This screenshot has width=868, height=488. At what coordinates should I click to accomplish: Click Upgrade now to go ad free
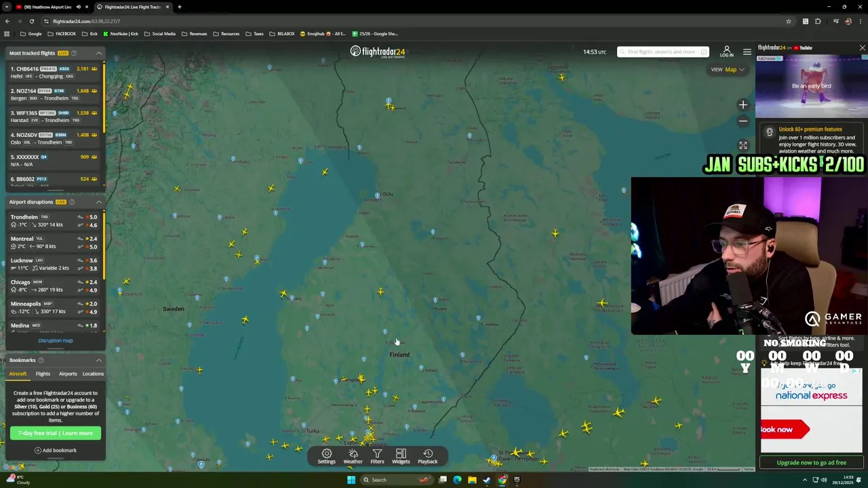click(811, 462)
